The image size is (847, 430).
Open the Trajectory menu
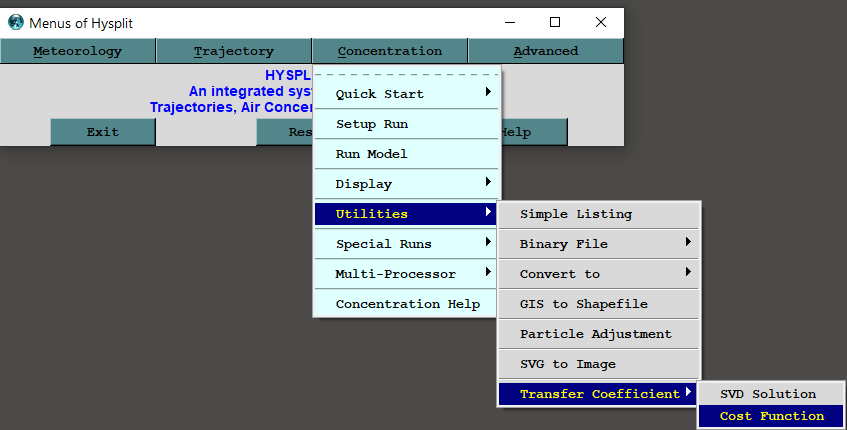point(234,51)
